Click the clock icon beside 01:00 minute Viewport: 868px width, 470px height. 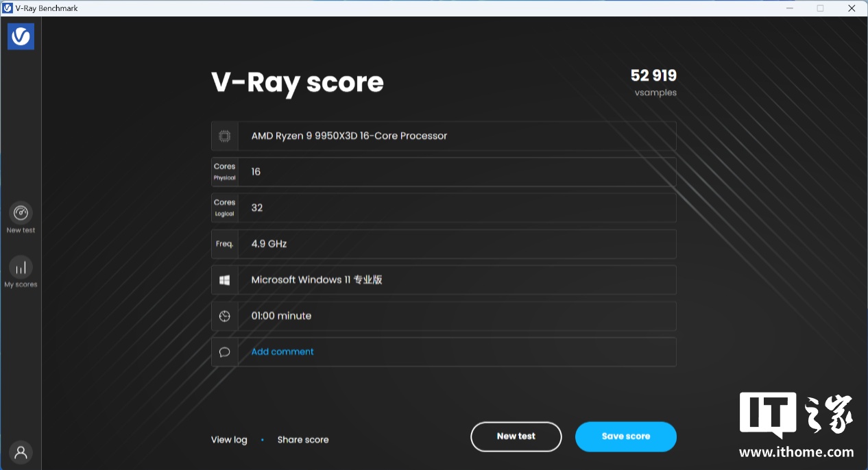coord(224,316)
